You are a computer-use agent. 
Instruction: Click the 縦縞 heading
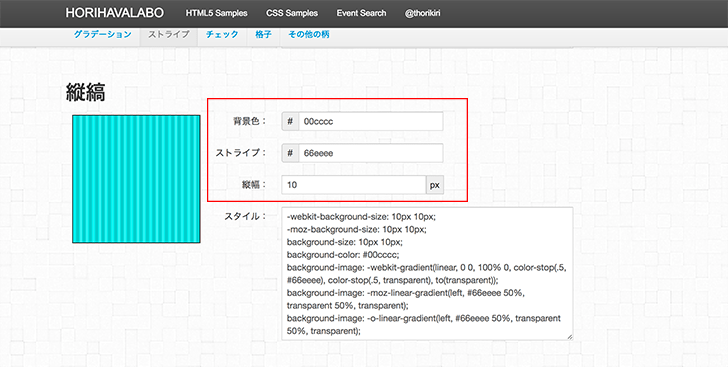pyautogui.click(x=85, y=92)
